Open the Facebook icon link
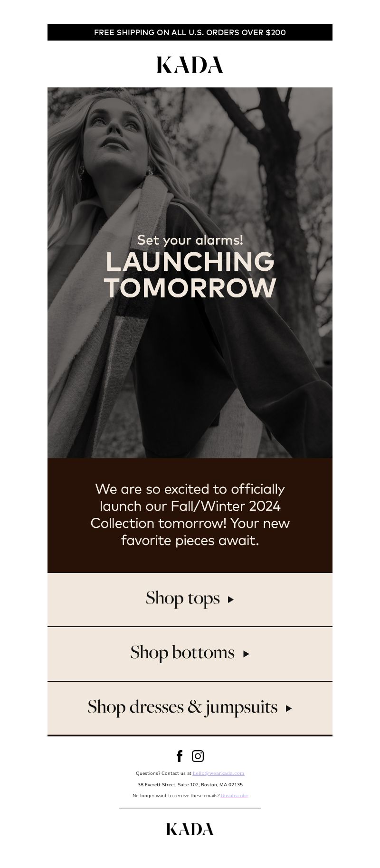The image size is (380, 868). (180, 756)
